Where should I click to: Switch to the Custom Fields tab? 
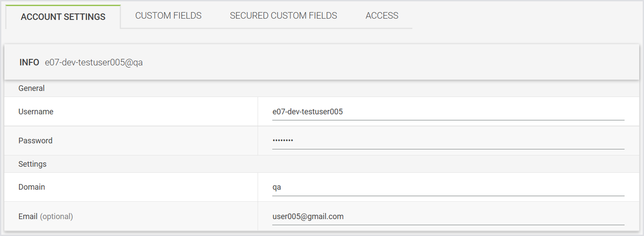click(x=168, y=16)
